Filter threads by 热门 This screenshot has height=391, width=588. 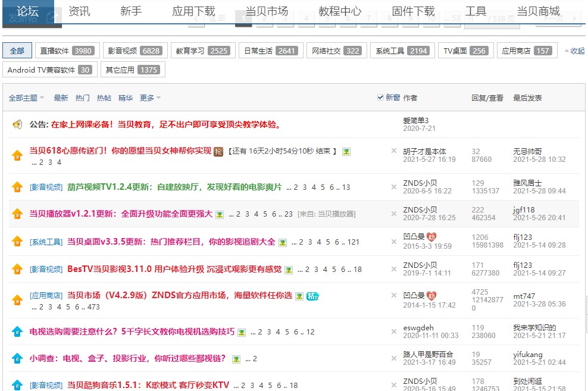[x=83, y=98]
